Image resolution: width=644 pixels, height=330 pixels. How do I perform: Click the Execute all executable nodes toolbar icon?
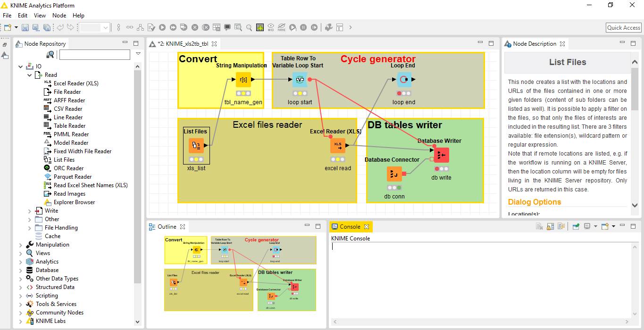[x=173, y=27]
